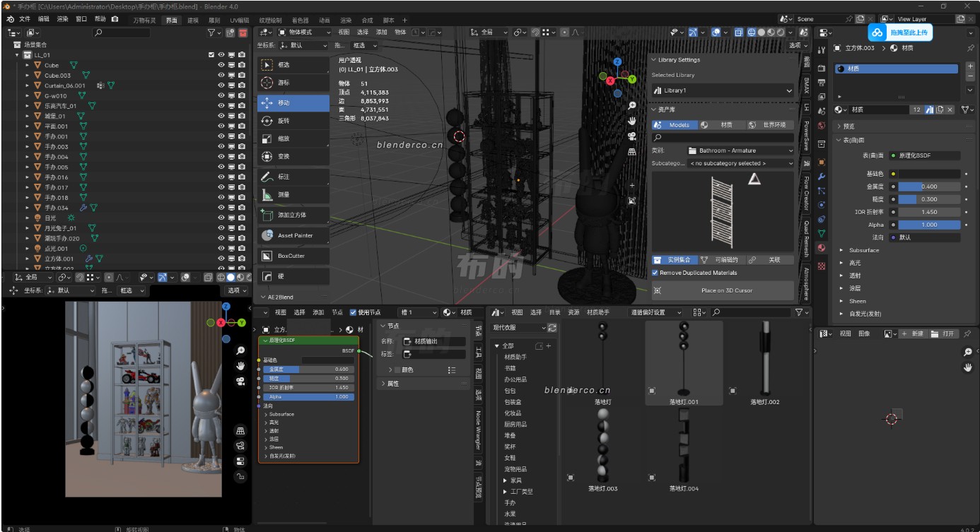Open the Library1 selected library dropdown
Screen dimensions: 980x532
[723, 90]
